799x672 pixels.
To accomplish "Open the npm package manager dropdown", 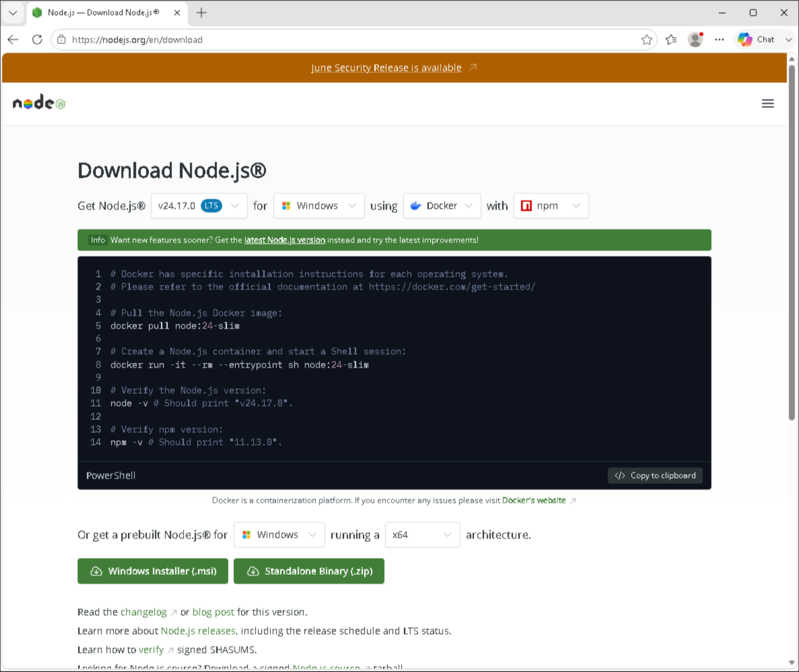I will (x=551, y=206).
